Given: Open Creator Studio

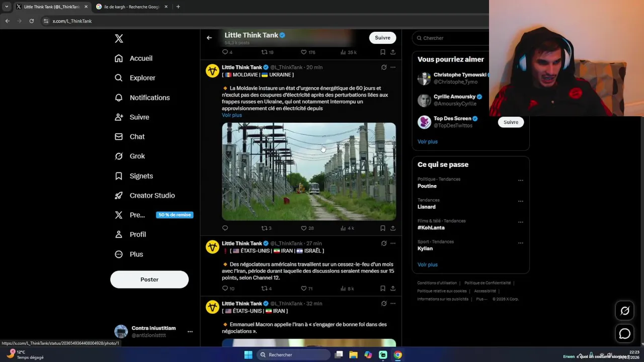Looking at the screenshot, I should (144, 196).
